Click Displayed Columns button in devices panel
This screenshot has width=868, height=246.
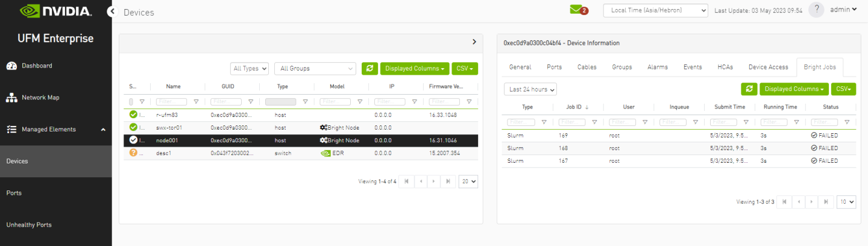pyautogui.click(x=415, y=69)
